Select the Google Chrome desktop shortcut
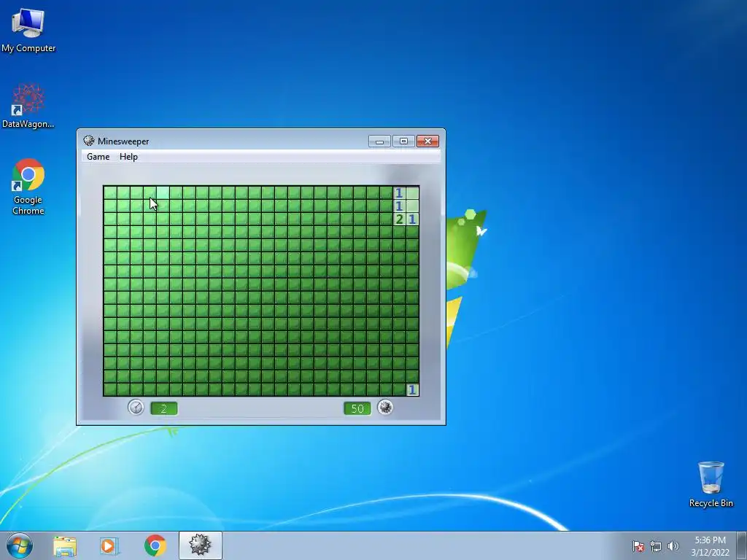The height and width of the screenshot is (560, 747). tap(28, 187)
